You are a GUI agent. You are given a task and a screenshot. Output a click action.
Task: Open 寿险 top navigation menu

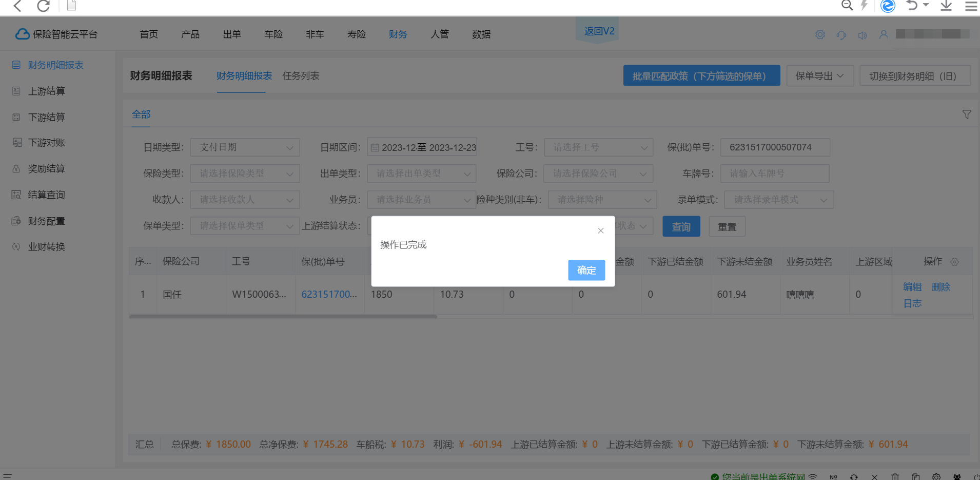357,34
